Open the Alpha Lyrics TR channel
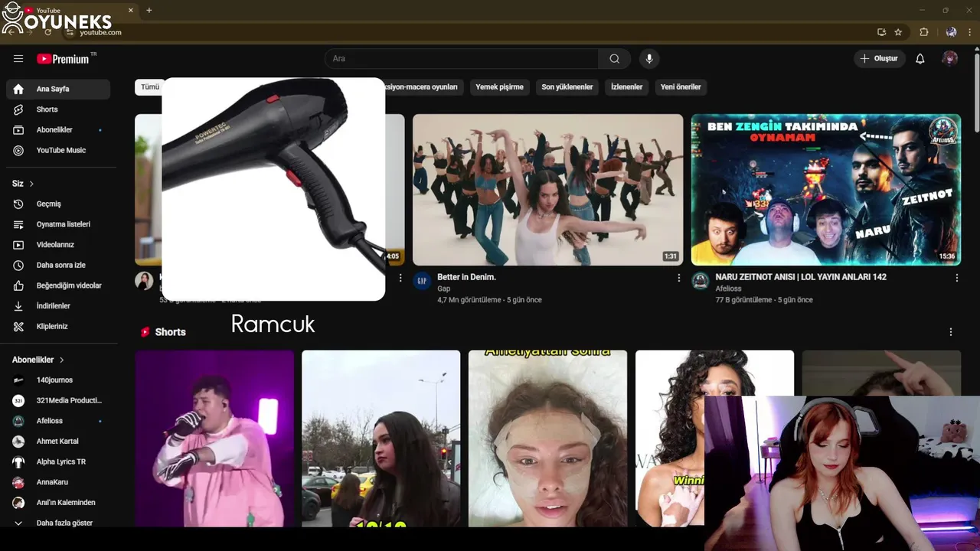The width and height of the screenshot is (980, 551). pyautogui.click(x=58, y=462)
